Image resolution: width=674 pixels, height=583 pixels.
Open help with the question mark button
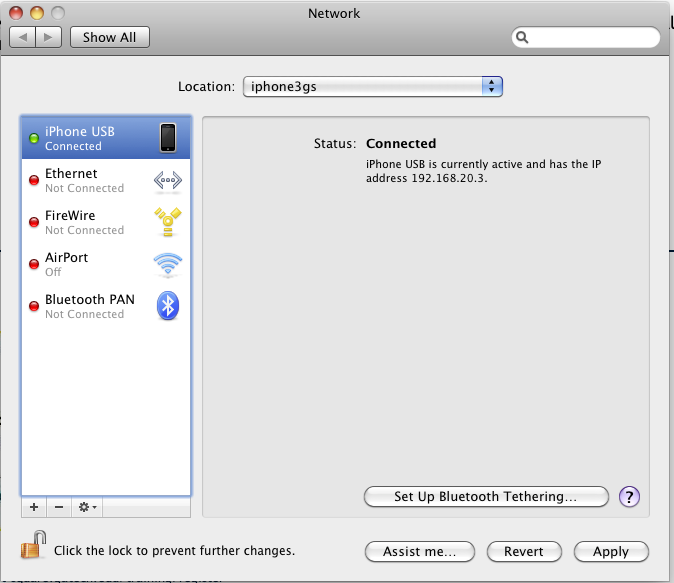pos(629,497)
